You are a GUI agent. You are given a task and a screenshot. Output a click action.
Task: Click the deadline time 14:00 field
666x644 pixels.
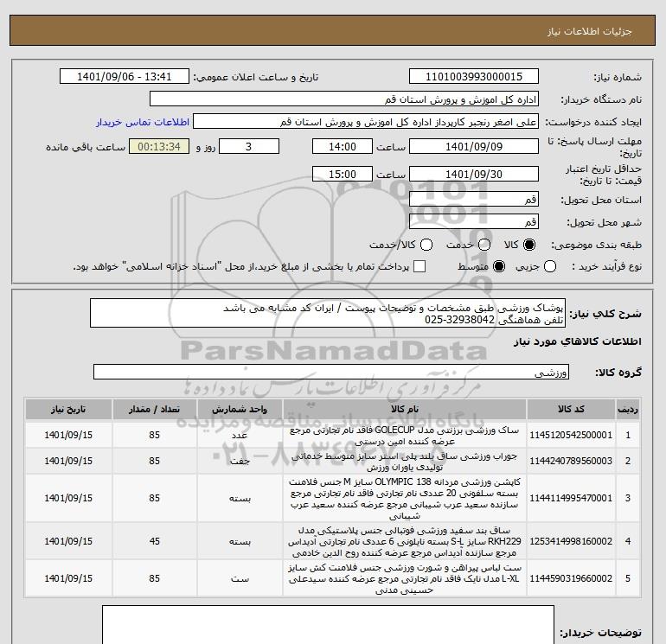[x=343, y=147]
